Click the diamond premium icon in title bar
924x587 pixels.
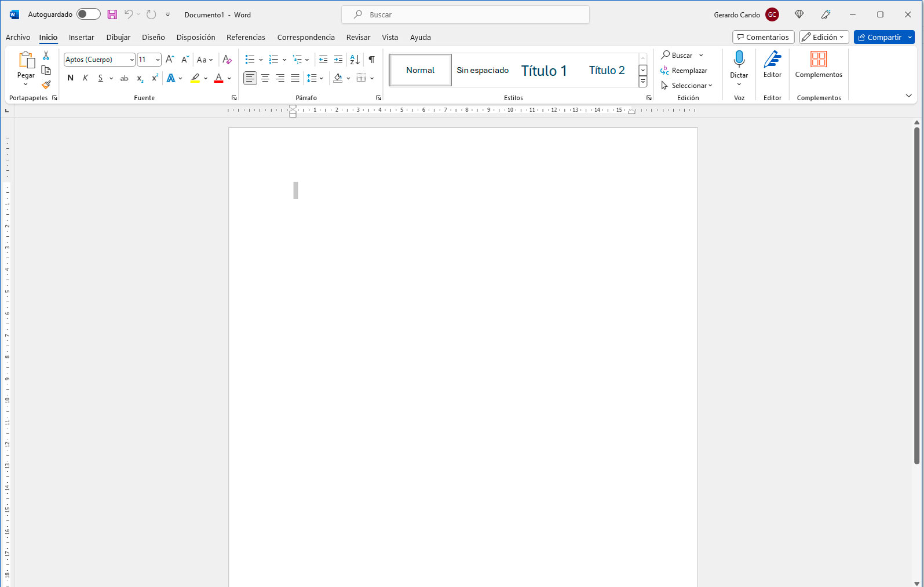coord(799,14)
